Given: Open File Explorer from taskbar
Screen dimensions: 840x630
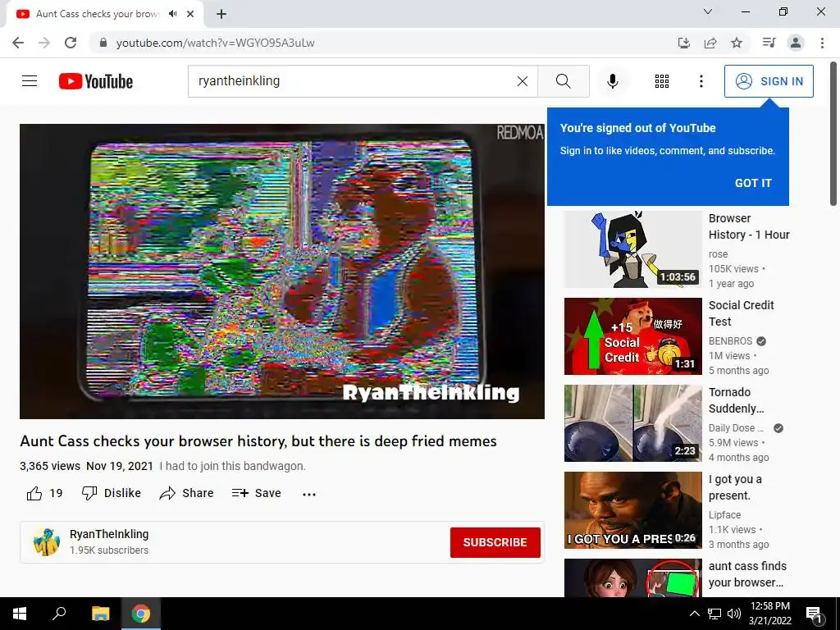Looking at the screenshot, I should 100,614.
